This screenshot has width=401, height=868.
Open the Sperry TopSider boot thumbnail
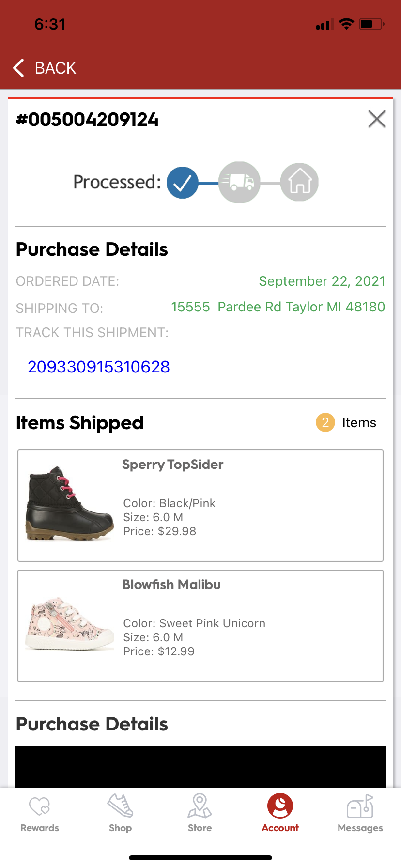tap(70, 504)
